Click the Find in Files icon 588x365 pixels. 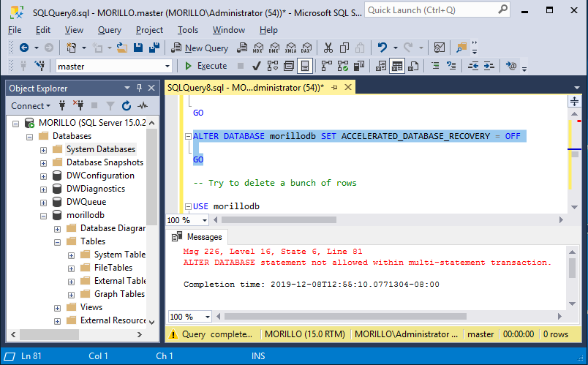click(461, 48)
